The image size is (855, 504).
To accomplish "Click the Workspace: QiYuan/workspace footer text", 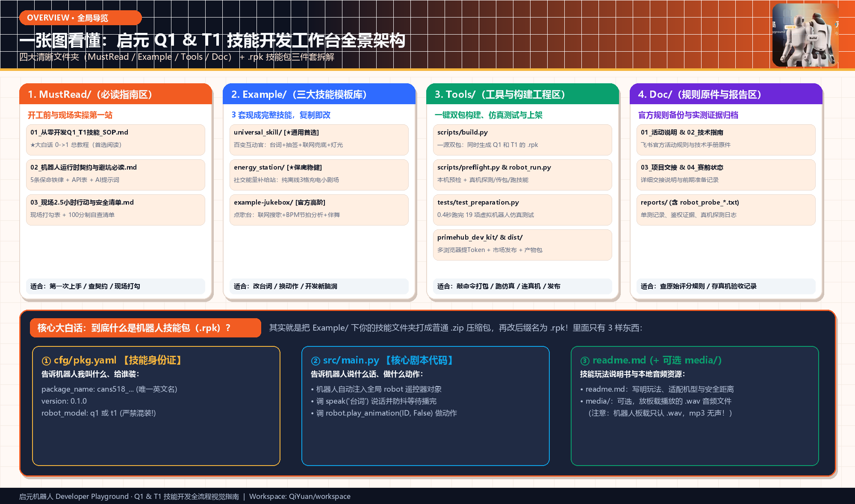I will tap(300, 496).
